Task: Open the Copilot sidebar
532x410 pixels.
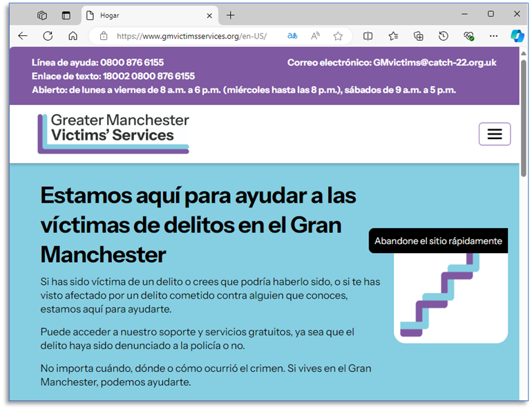Action: pos(517,36)
